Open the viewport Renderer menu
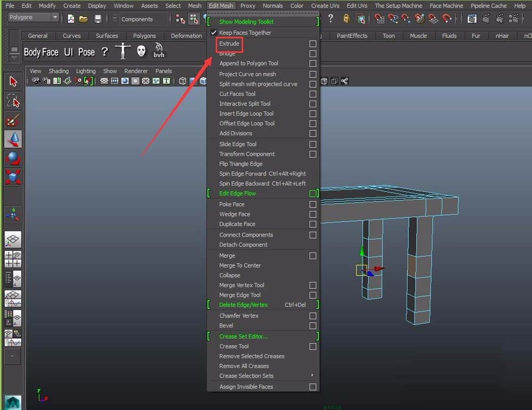This screenshot has height=410, width=532. tap(136, 71)
